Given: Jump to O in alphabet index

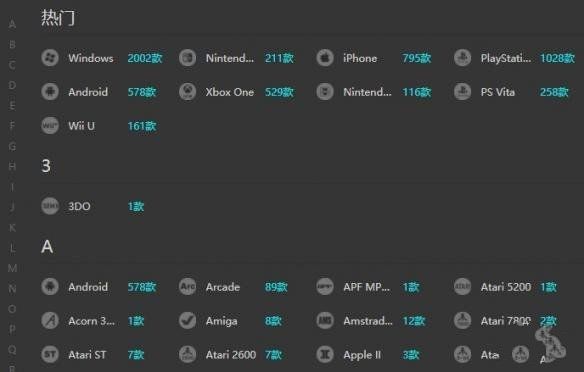Looking at the screenshot, I should pos(12,309).
